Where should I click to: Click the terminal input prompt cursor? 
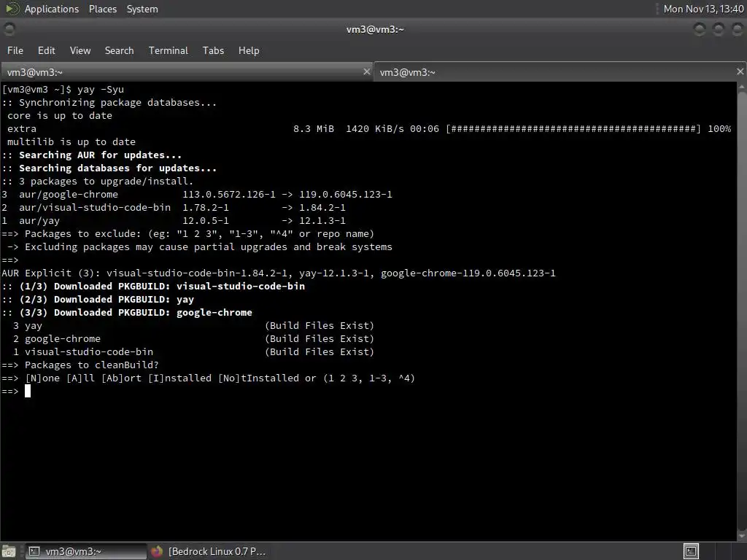[28, 391]
